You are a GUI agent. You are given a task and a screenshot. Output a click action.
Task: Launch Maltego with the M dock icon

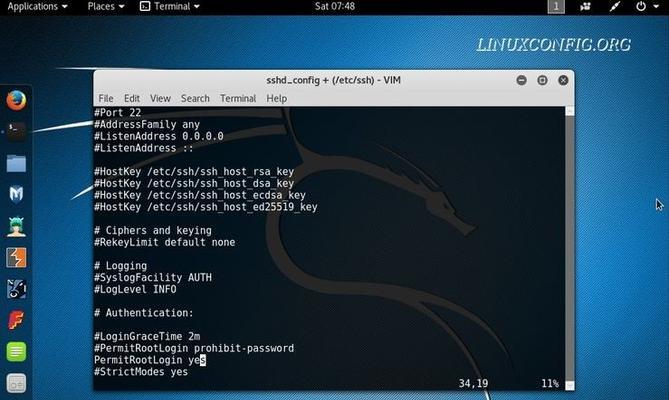(x=16, y=194)
